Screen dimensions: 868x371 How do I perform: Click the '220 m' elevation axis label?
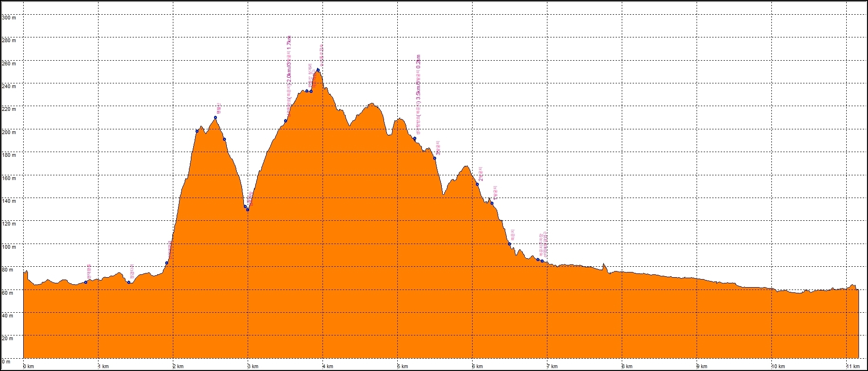[9, 109]
